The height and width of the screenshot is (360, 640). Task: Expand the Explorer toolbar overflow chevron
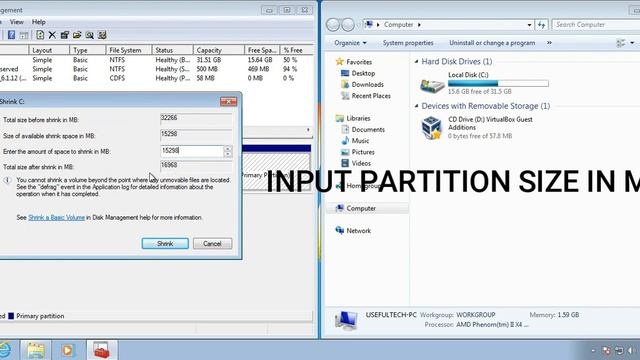(x=549, y=43)
